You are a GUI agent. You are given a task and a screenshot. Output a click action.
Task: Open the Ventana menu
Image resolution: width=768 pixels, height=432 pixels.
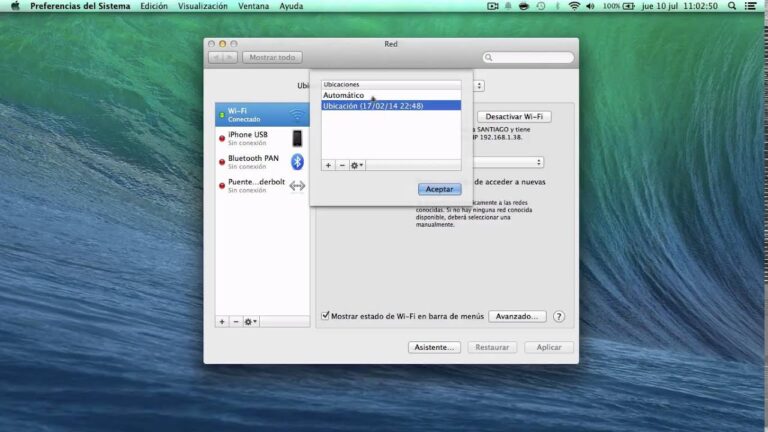[254, 6]
